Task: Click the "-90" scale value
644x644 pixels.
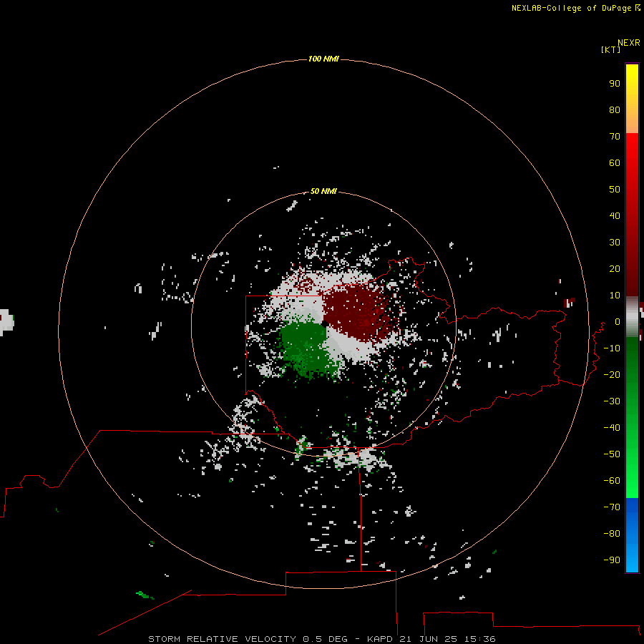Action: click(612, 560)
